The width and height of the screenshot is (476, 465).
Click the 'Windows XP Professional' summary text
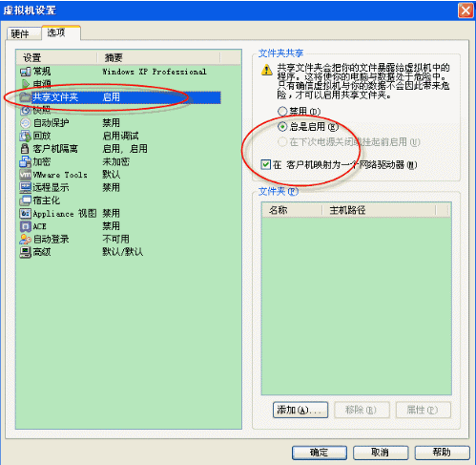pyautogui.click(x=155, y=72)
